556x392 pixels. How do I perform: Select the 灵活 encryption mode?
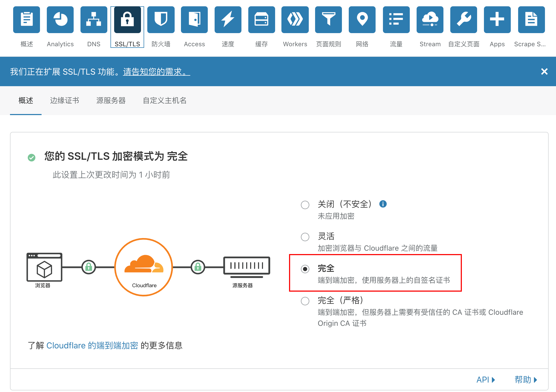pos(305,237)
